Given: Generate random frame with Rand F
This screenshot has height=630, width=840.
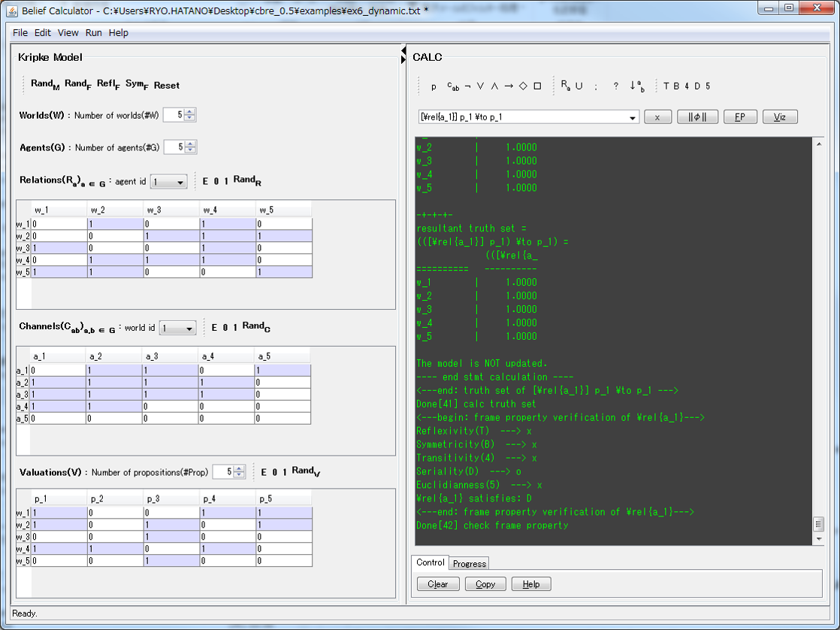Looking at the screenshot, I should point(78,84).
